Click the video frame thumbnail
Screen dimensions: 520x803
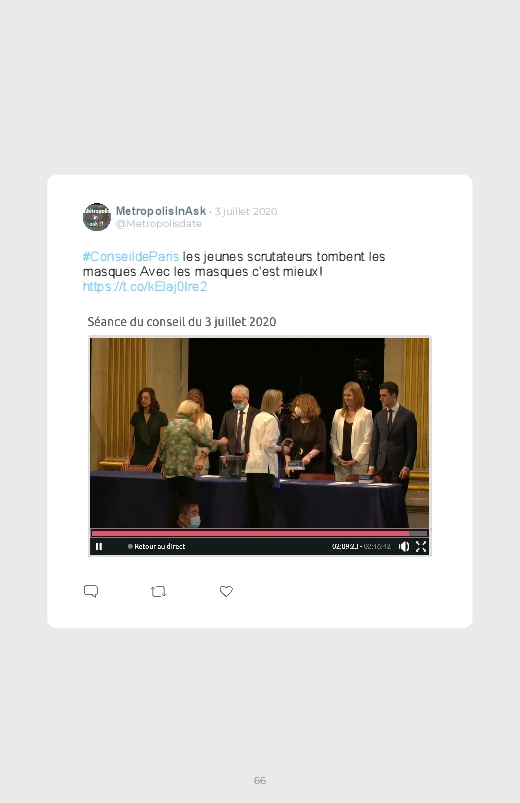[x=260, y=432]
